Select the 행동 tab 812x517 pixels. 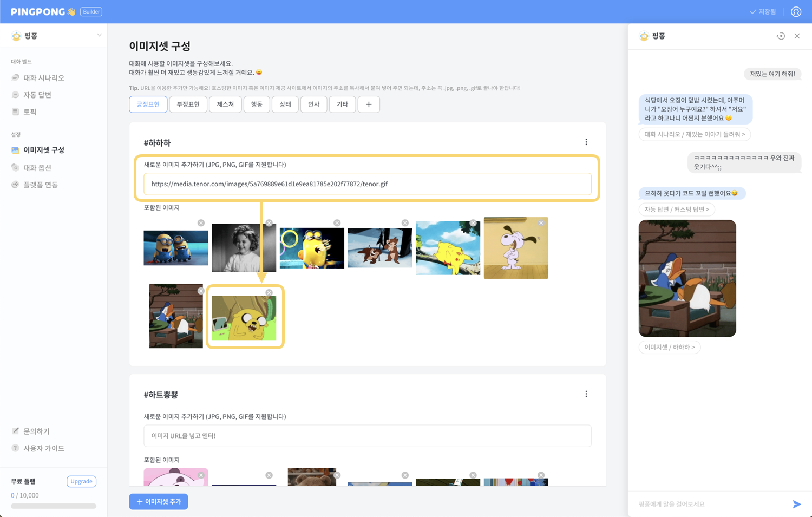(257, 104)
